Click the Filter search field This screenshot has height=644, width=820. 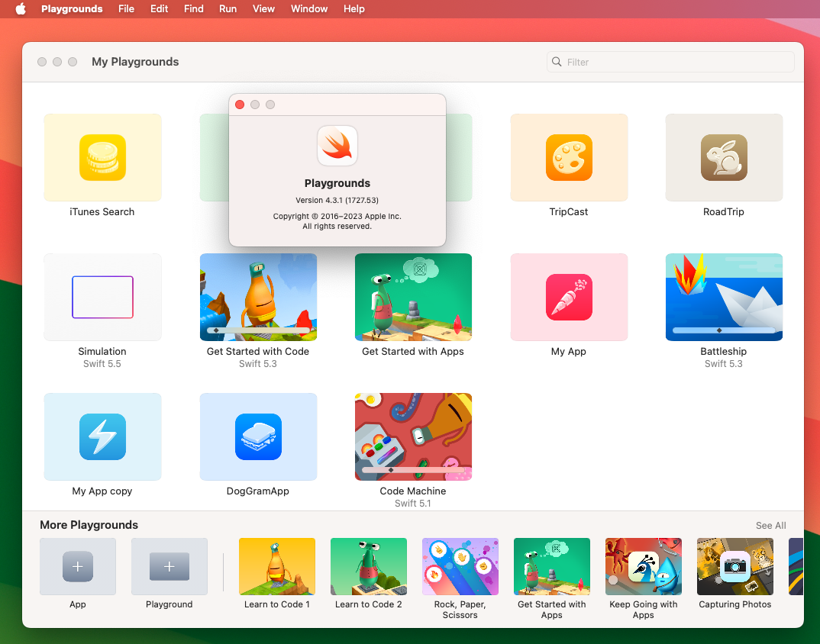tap(670, 62)
